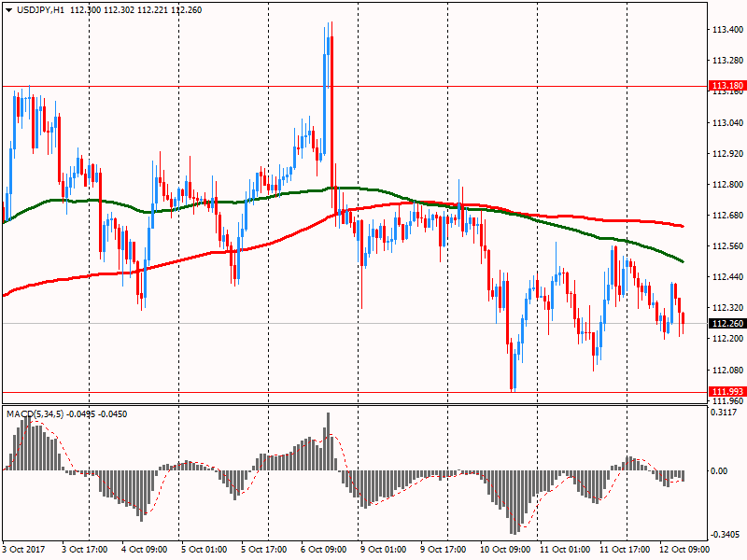Click the 112.680 price axis value

(x=727, y=216)
